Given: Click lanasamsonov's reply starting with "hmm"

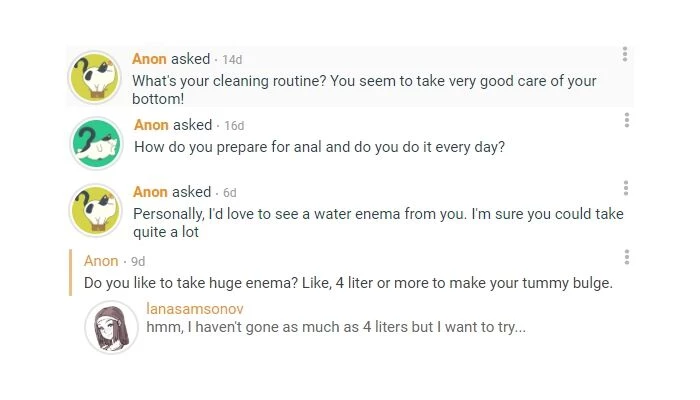Looking at the screenshot, I should click(336, 328).
